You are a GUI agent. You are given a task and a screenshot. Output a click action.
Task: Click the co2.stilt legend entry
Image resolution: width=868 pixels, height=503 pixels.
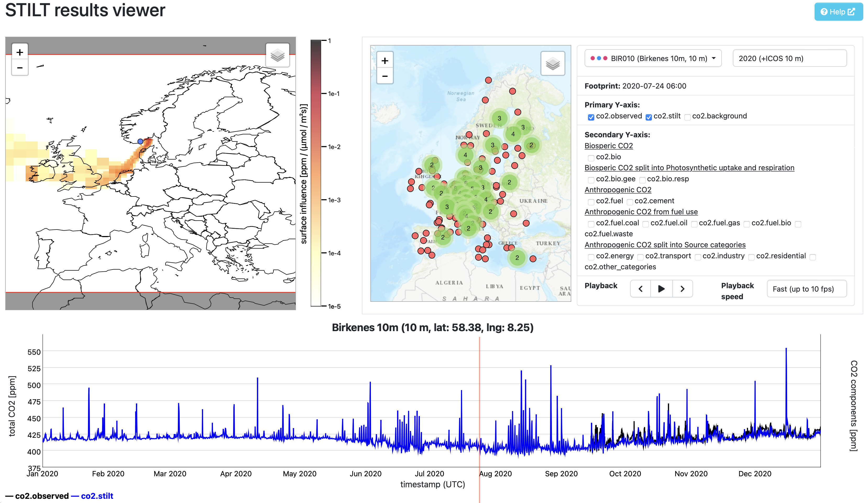[97, 496]
